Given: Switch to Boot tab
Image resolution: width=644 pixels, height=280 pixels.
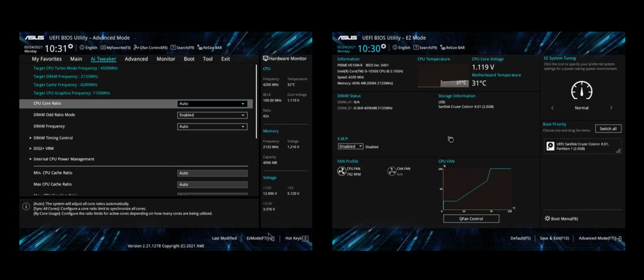Looking at the screenshot, I should click(189, 59).
